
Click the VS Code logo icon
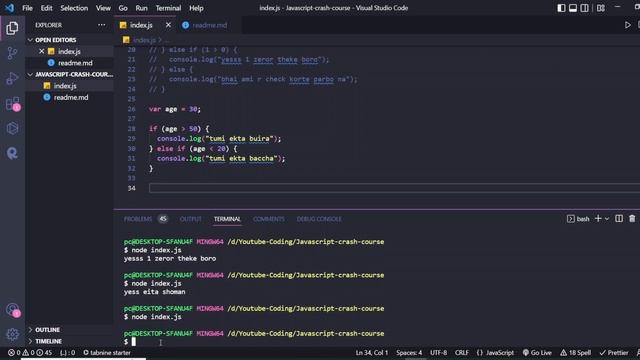[9, 8]
